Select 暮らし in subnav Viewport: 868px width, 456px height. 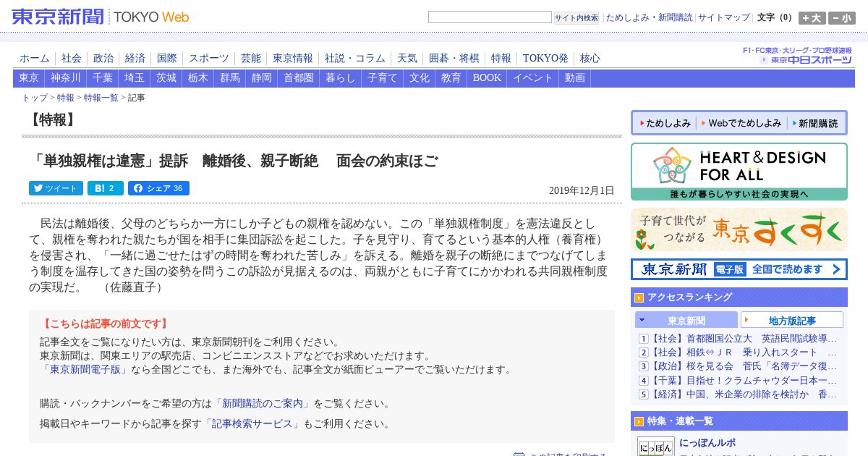[x=341, y=78]
